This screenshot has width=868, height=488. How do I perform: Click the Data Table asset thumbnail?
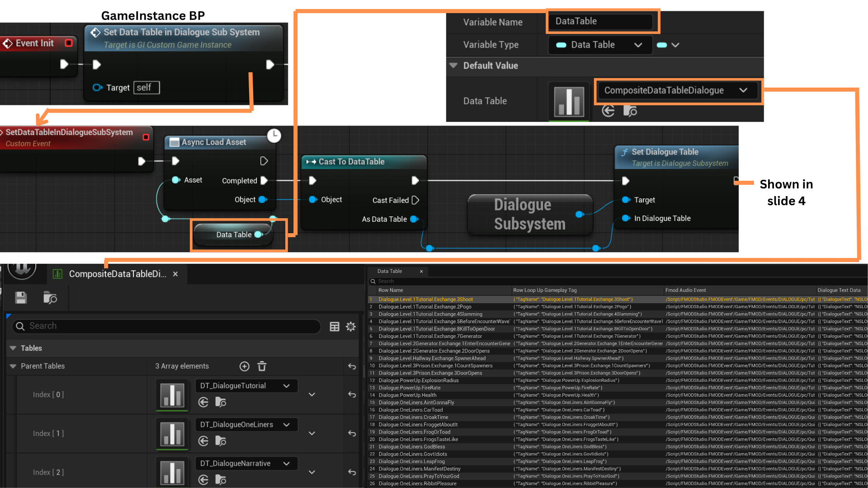coord(569,102)
